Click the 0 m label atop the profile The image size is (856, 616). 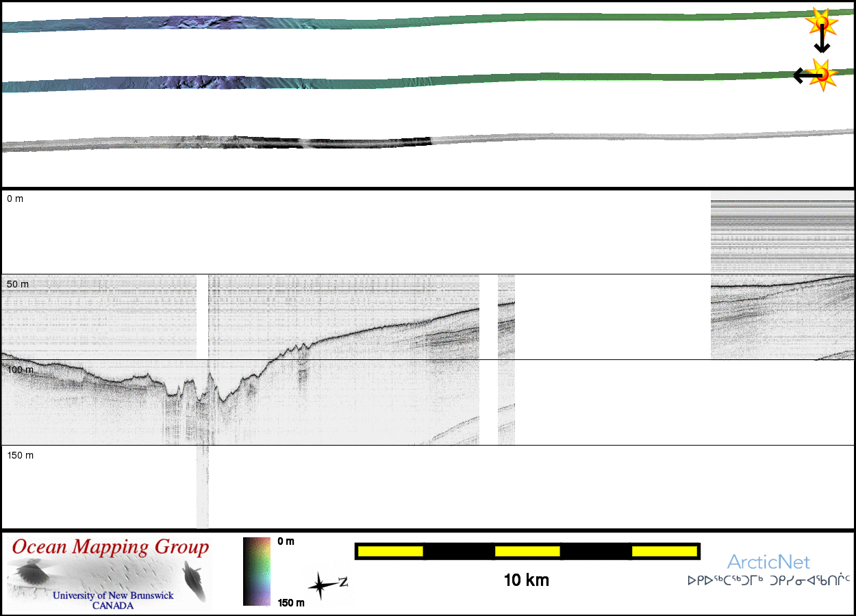pyautogui.click(x=15, y=198)
